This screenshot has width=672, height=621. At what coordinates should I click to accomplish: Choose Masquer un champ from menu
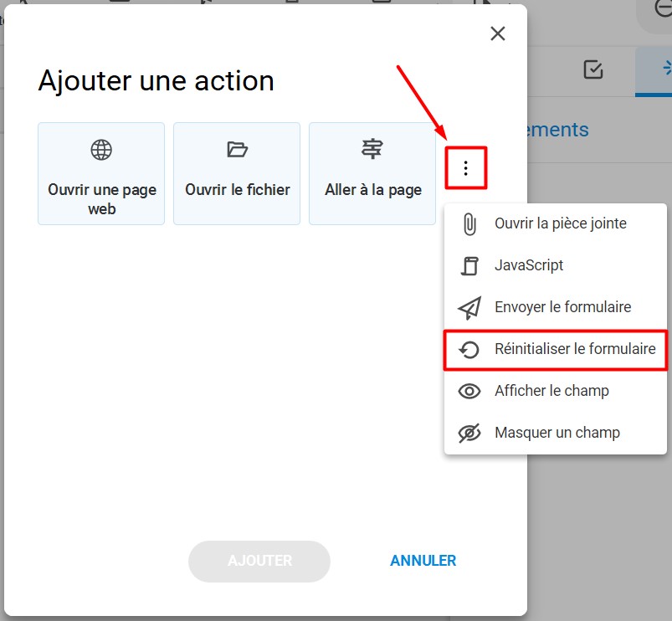(x=556, y=433)
